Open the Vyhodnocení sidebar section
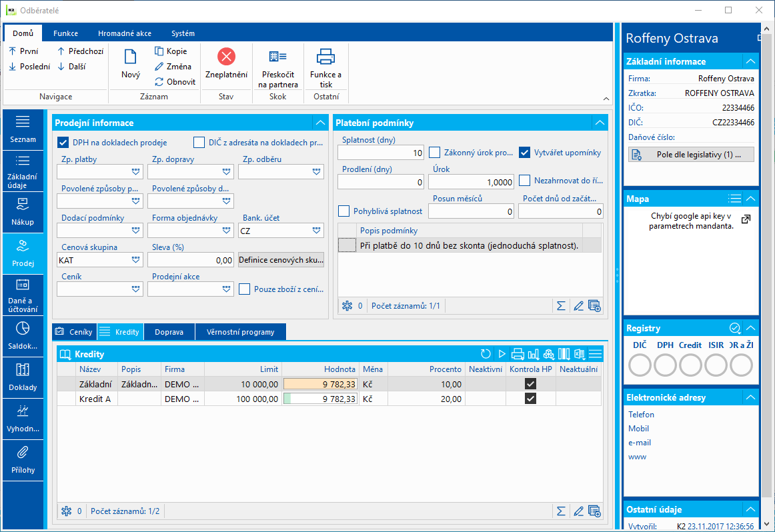The width and height of the screenshot is (775, 532). tap(23, 419)
